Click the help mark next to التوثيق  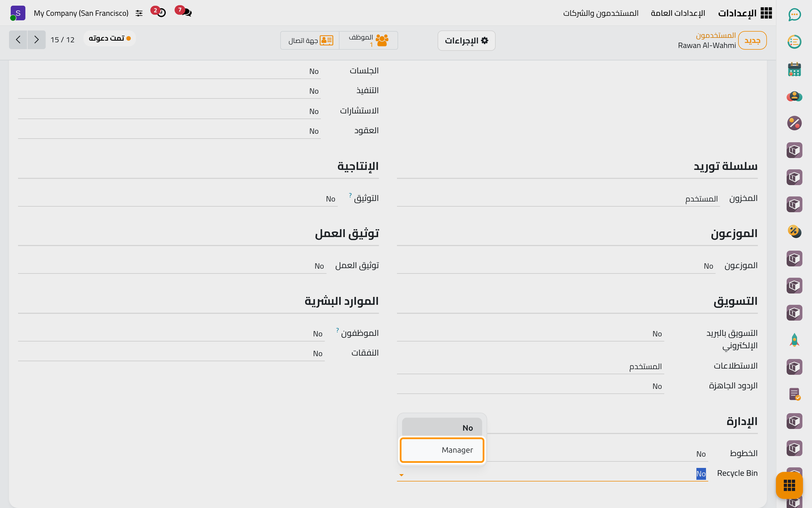(x=350, y=195)
